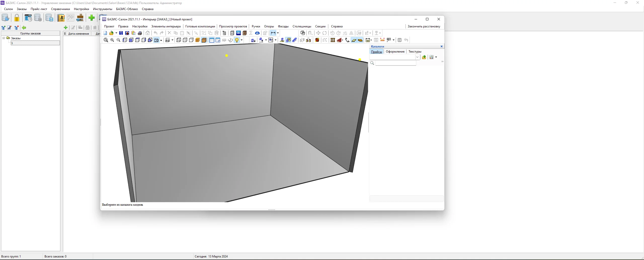Collapse the Заказы tree node
644x260 pixels.
[x=4, y=38]
